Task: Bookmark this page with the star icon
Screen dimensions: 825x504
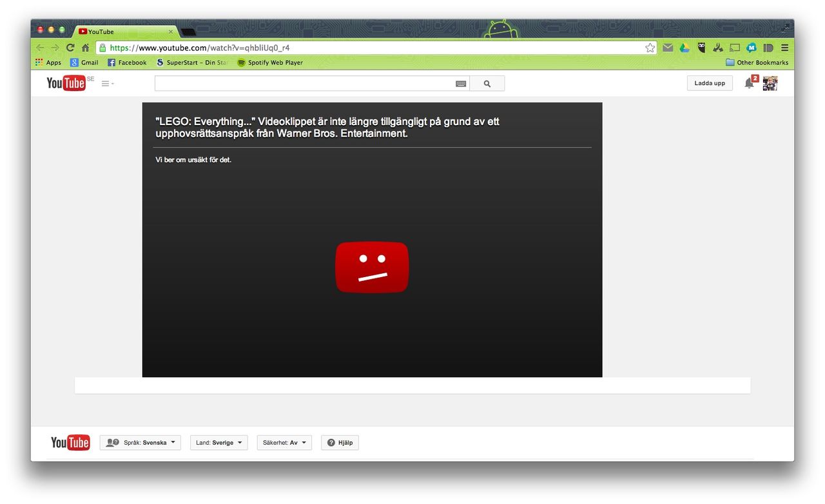Action: (650, 48)
